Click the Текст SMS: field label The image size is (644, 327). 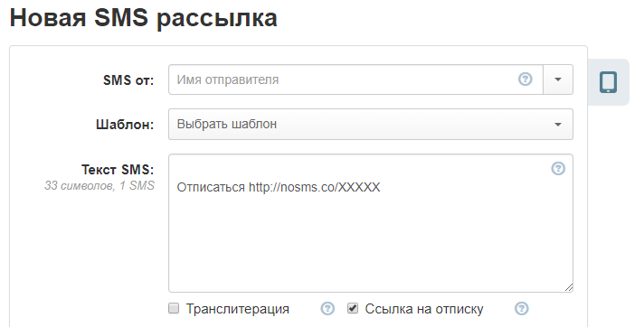(x=118, y=170)
